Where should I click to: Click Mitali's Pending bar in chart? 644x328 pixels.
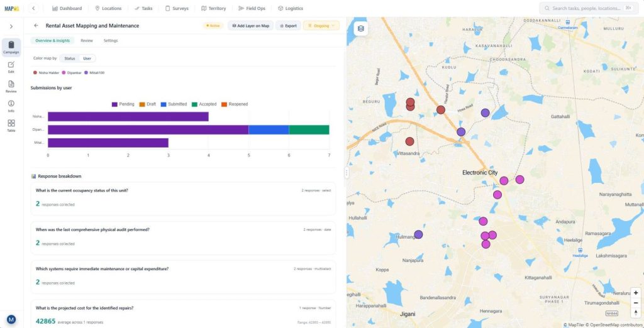[x=108, y=143]
